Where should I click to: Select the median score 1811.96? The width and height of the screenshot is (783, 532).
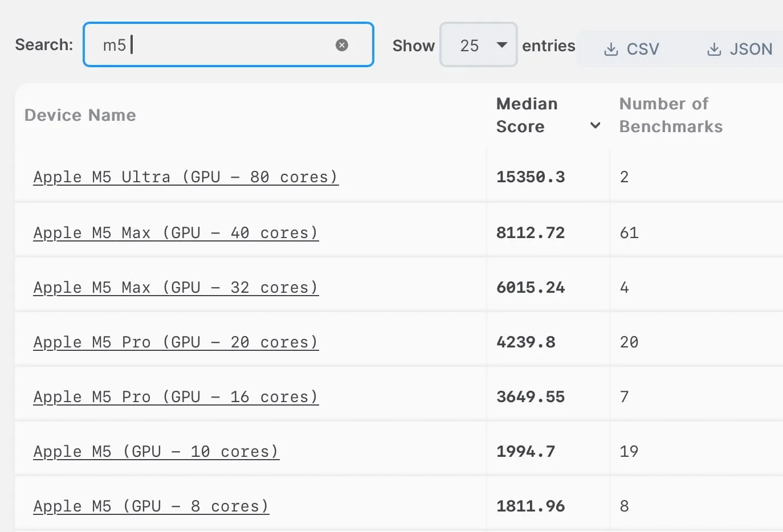pos(531,506)
